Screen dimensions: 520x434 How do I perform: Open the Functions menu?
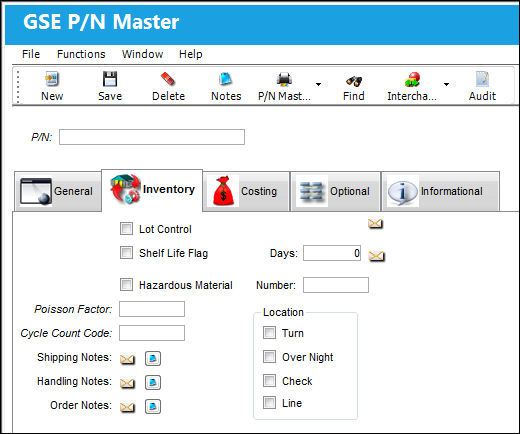click(x=81, y=54)
